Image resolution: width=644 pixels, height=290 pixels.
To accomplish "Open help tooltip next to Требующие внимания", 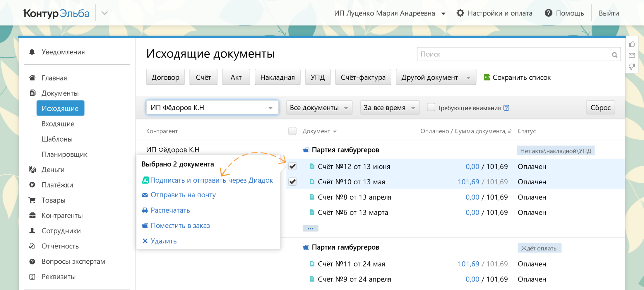I will [506, 108].
